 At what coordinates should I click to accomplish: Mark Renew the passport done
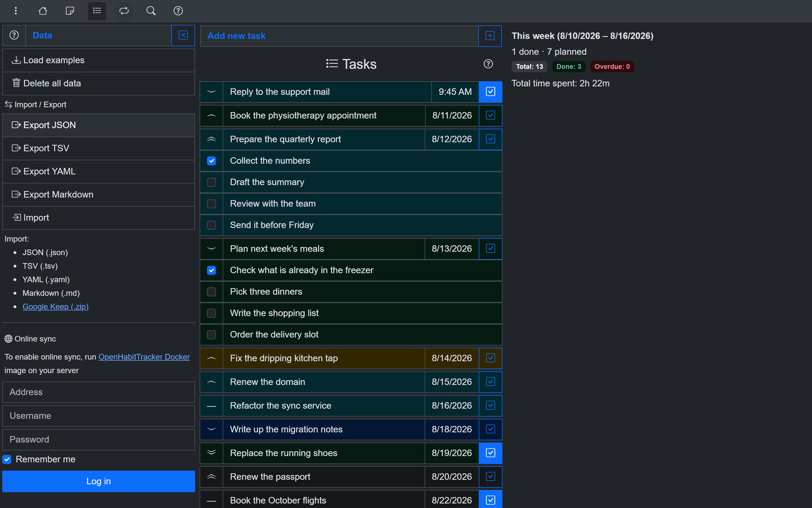[x=491, y=477]
